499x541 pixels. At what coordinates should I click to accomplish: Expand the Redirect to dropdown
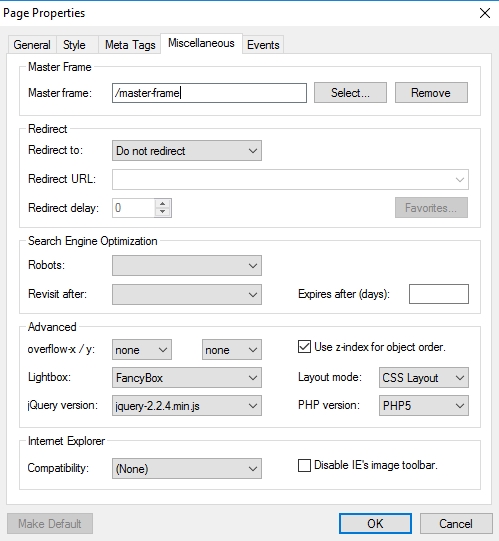coord(187,150)
